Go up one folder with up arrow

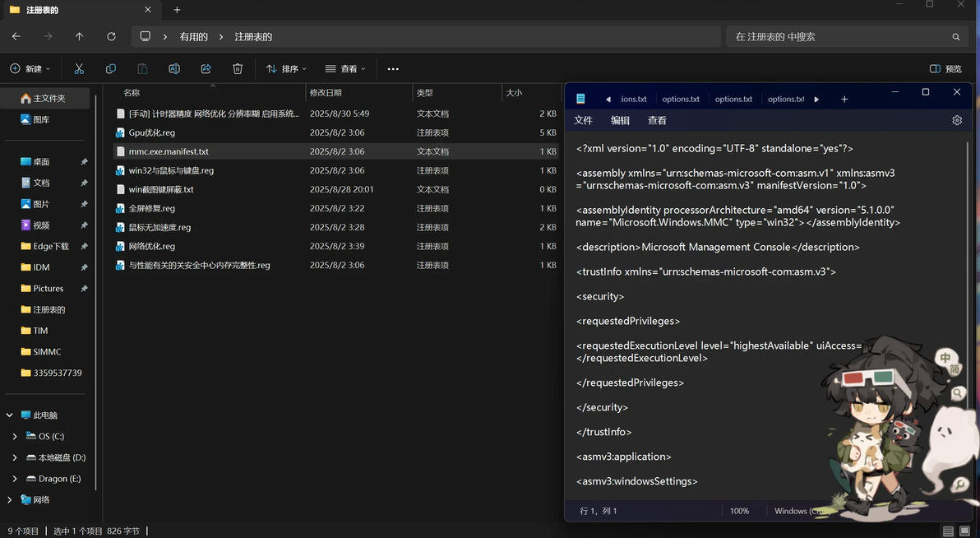tap(80, 37)
